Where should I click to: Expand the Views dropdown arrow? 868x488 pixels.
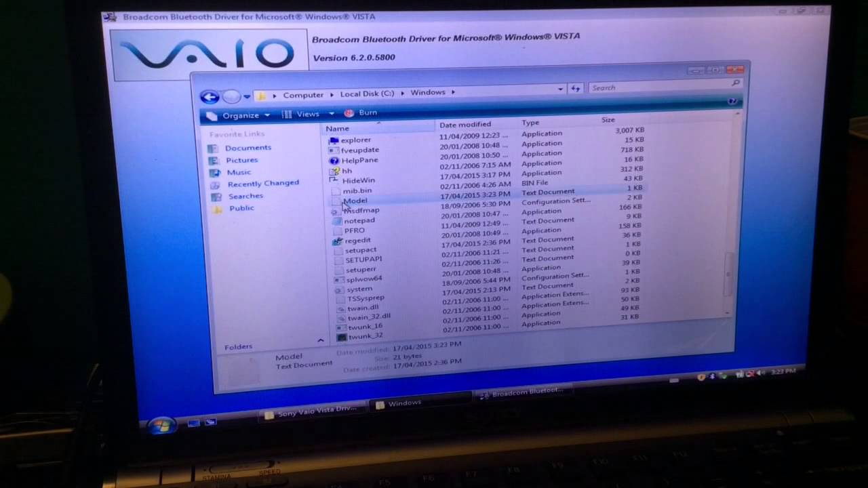(x=332, y=113)
